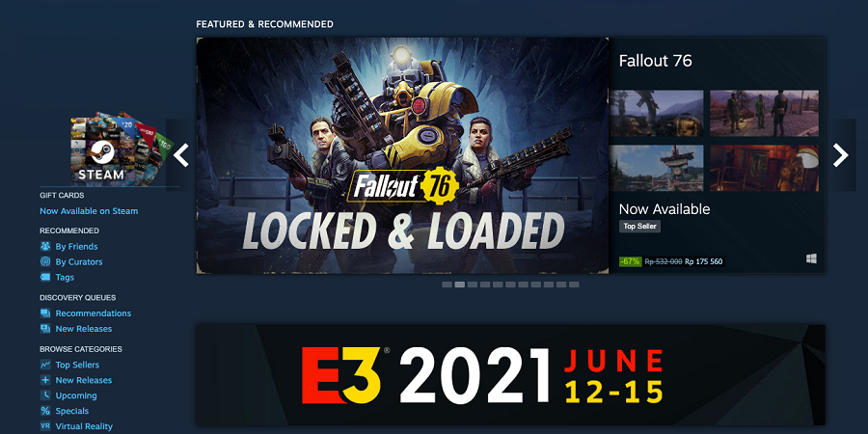Click the Windows platform icon on Fallout 76
Screen dimensions: 868x434
(x=811, y=258)
